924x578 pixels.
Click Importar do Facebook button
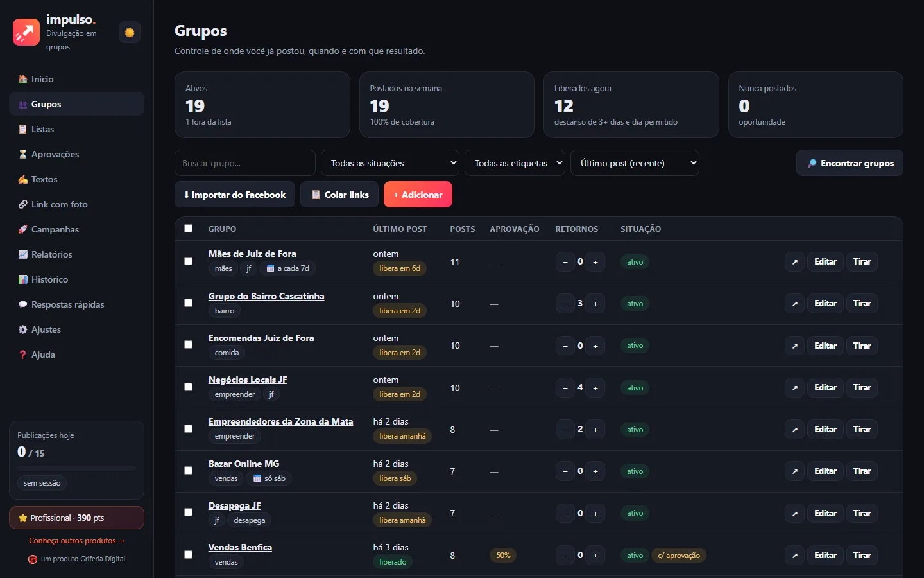235,195
